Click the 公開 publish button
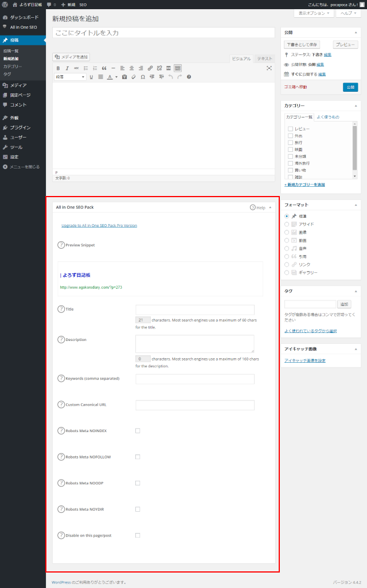The width and height of the screenshot is (367, 588). coord(350,87)
